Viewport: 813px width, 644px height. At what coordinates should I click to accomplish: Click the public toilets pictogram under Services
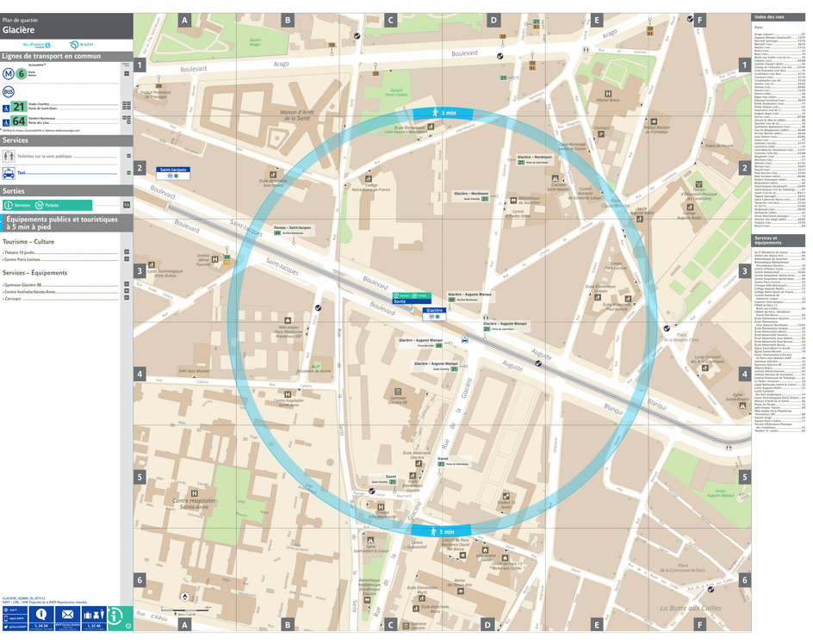(x=7, y=156)
